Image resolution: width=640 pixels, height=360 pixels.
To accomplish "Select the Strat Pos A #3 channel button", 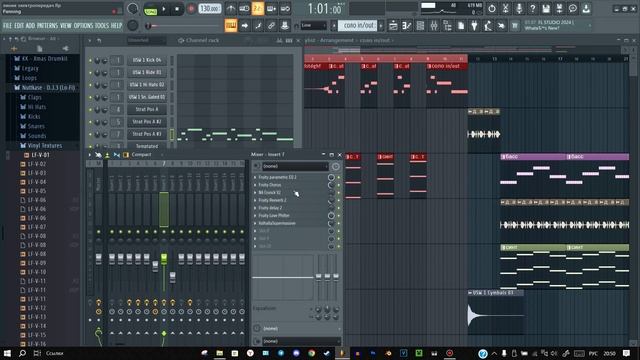I will 147,134.
